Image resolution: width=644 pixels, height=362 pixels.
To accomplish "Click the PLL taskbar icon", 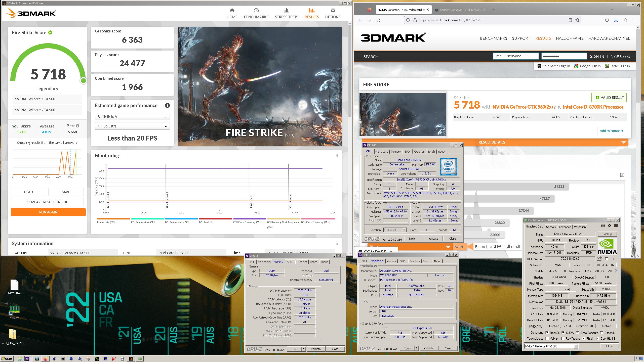I will tap(105, 359).
